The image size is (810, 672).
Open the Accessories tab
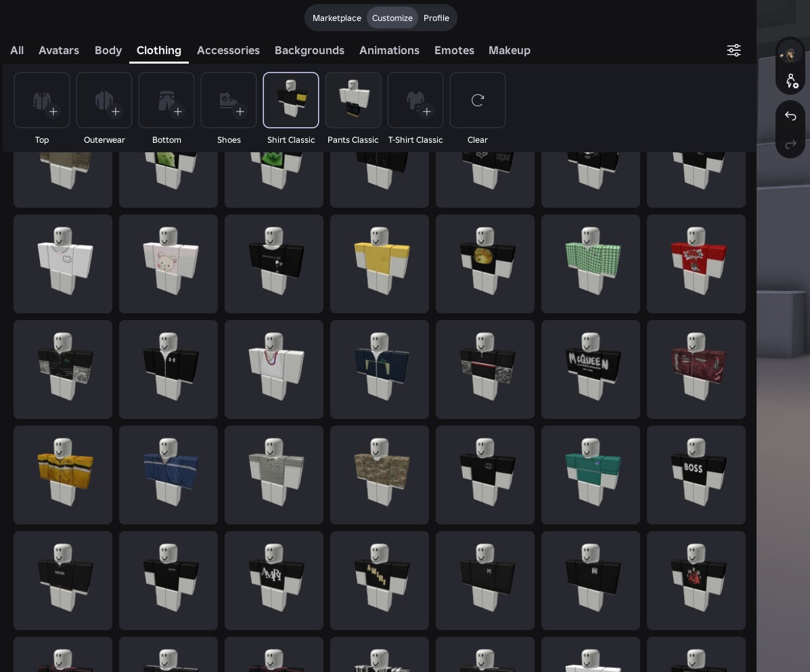tap(228, 50)
